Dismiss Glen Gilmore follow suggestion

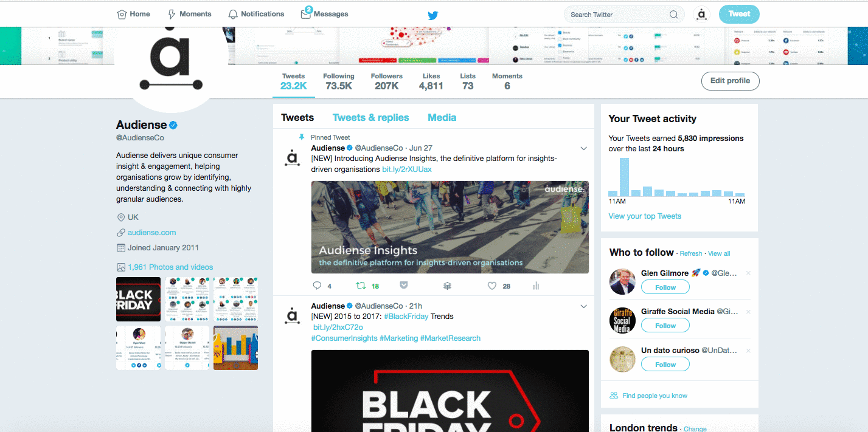pos(748,273)
